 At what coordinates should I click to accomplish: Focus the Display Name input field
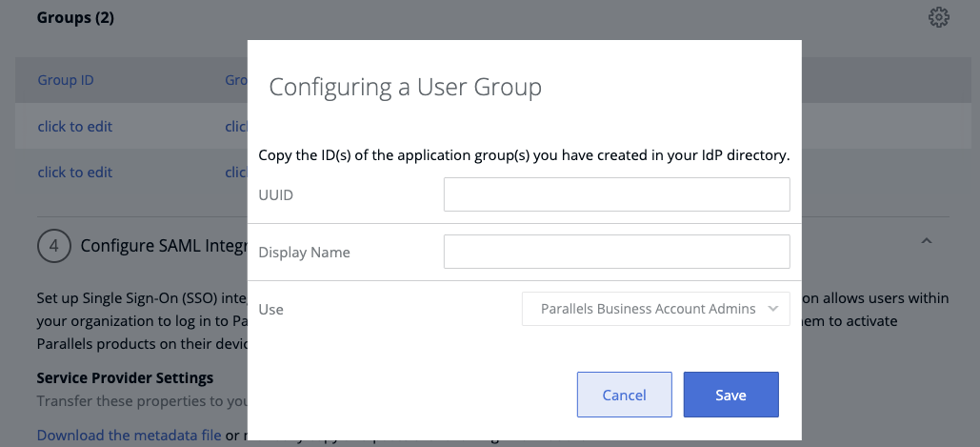[617, 252]
